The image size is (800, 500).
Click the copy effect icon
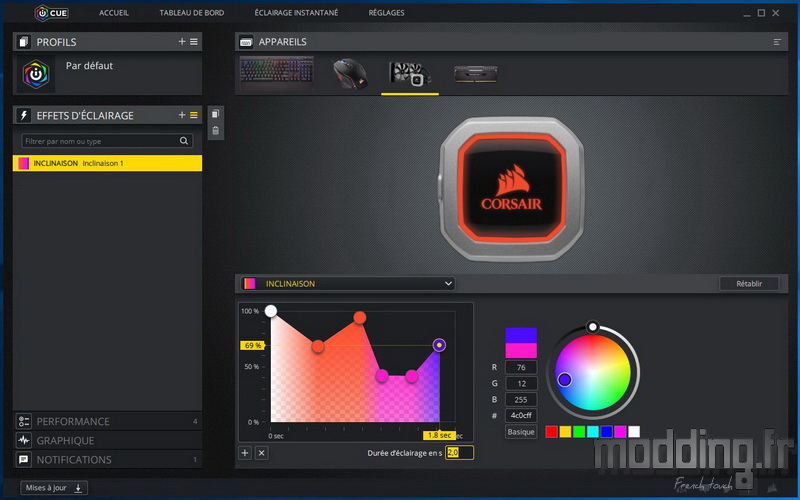[x=215, y=114]
